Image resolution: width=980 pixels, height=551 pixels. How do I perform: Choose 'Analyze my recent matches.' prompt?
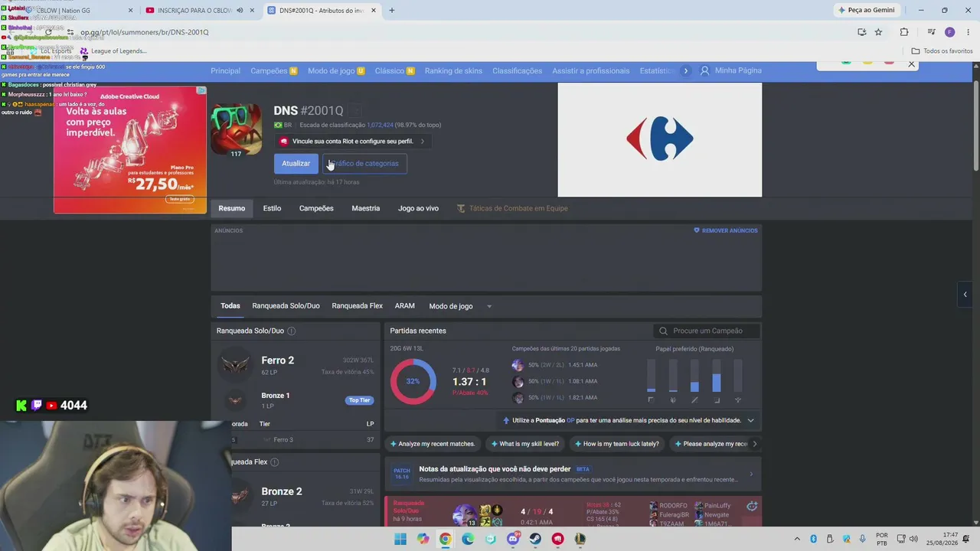pyautogui.click(x=433, y=444)
